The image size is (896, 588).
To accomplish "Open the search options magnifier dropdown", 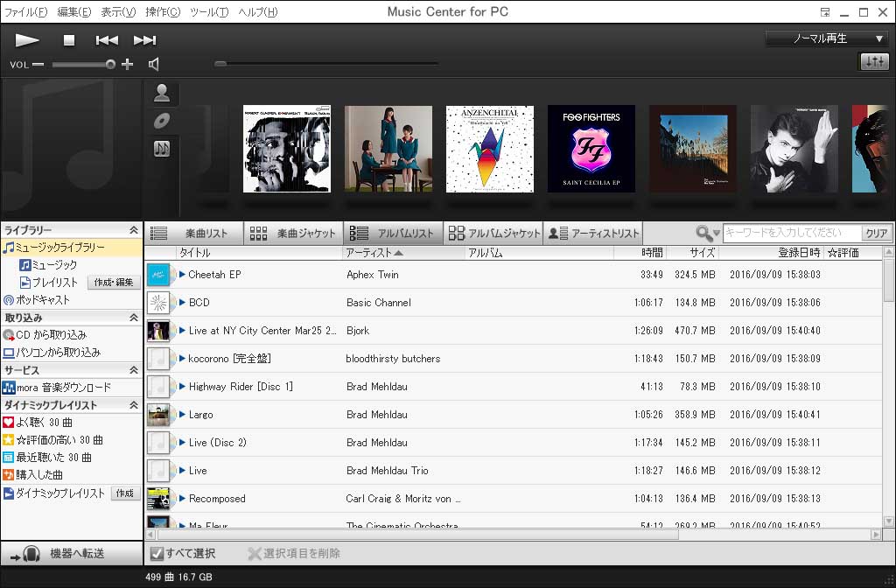I will point(707,233).
